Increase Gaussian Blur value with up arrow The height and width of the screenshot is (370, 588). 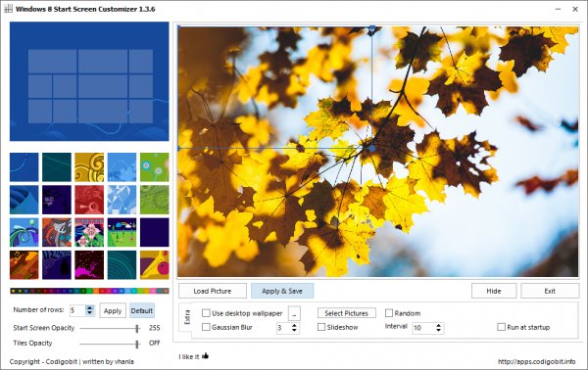tap(294, 325)
